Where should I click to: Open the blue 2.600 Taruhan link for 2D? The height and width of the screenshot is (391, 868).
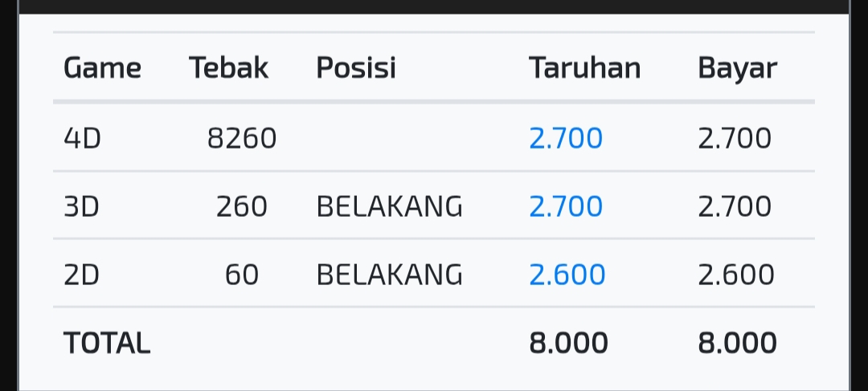coord(567,275)
